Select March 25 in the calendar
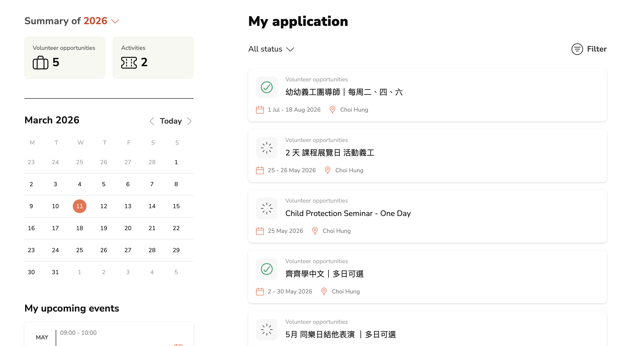The image size is (644, 346). (x=79, y=250)
